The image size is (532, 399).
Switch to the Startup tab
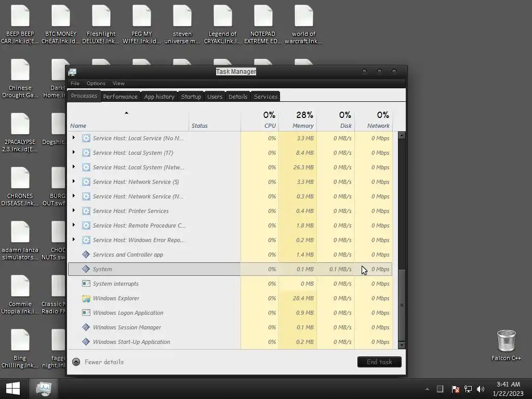pos(191,97)
